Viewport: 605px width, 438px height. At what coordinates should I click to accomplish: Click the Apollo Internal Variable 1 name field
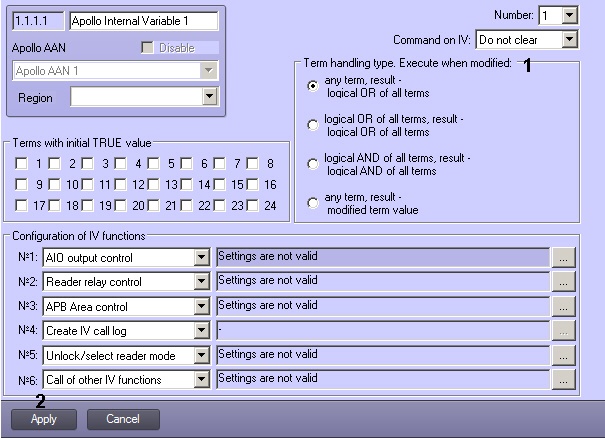144,21
